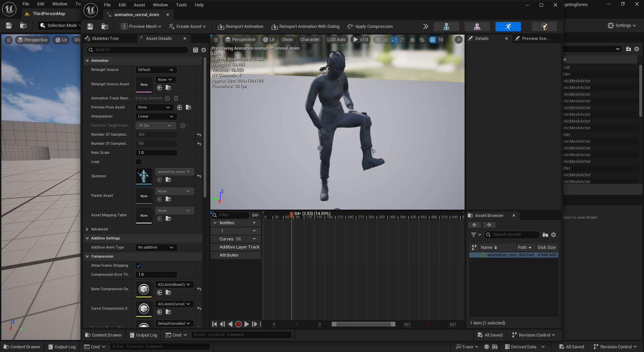Viewport: 644px width, 352px height.
Task: Collapse the Compression section
Action: click(87, 257)
